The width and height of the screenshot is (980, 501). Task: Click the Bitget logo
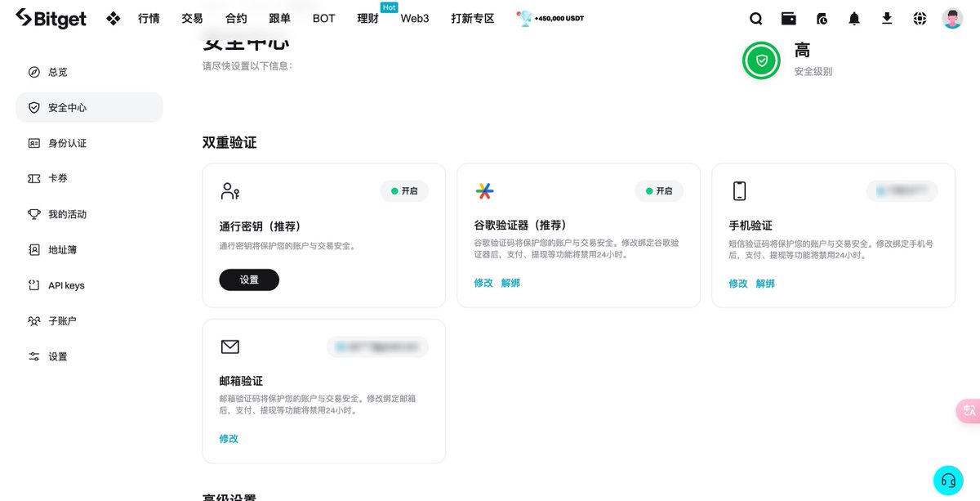pyautogui.click(x=51, y=18)
